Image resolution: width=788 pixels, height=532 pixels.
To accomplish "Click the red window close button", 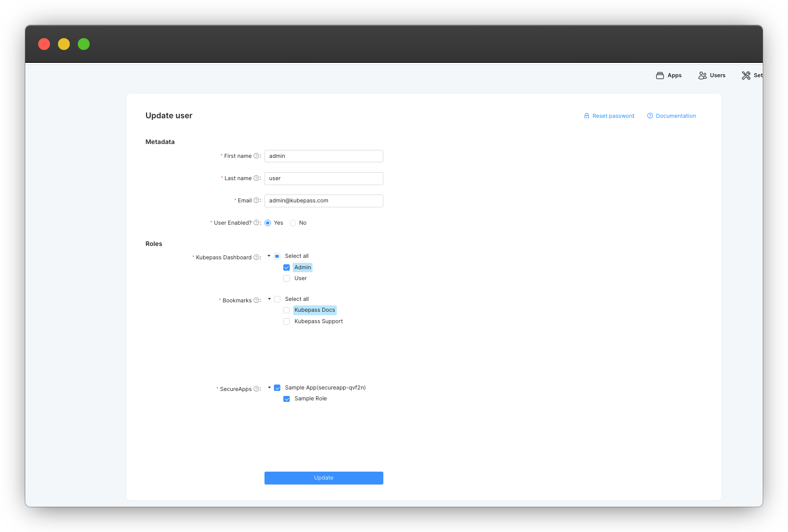I will [x=44, y=44].
